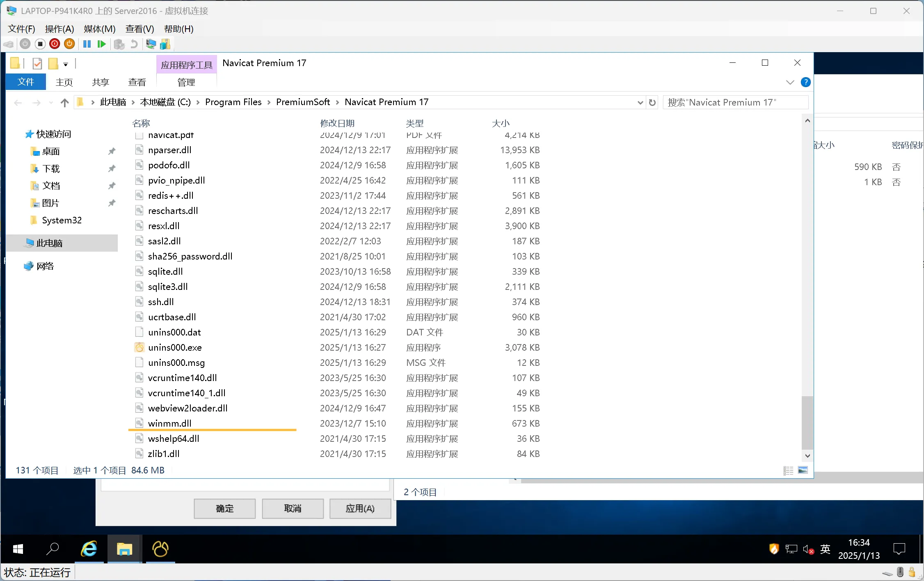Select 桌面 in quick access
This screenshot has width=924, height=581.
[51, 152]
